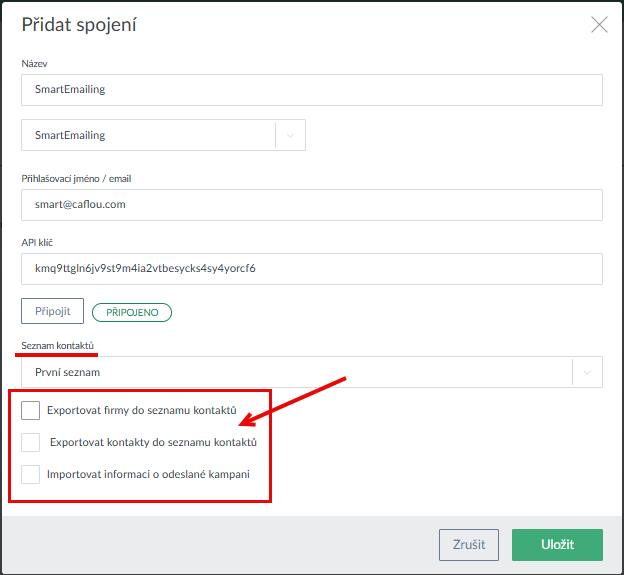Screen dimensions: 624x575
Task: Click the API klíč label text
Action: [39, 243]
